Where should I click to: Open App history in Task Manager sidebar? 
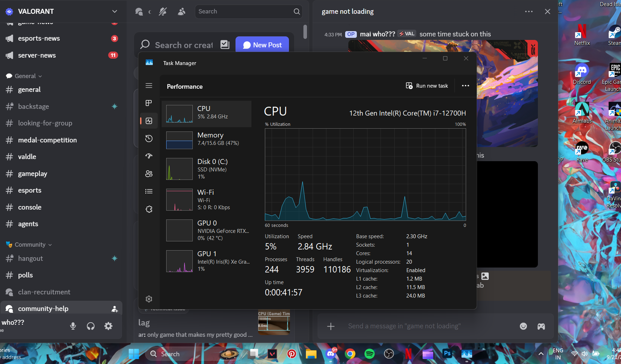coord(149,138)
